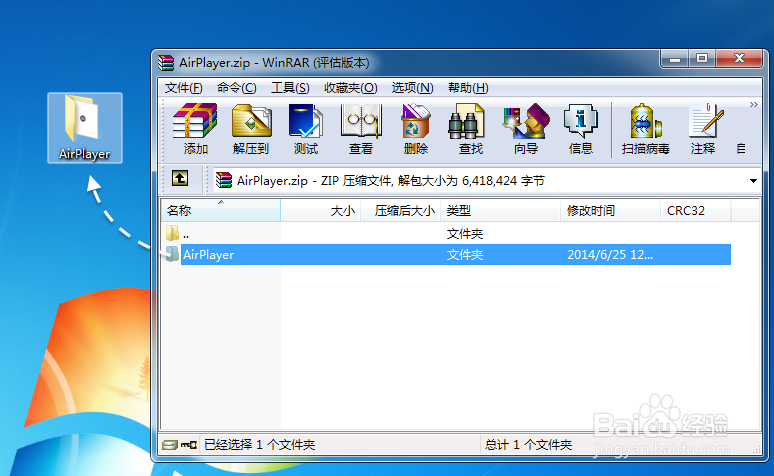Click the Add (添加) toolbar icon
The height and width of the screenshot is (476, 774).
pyautogui.click(x=195, y=128)
